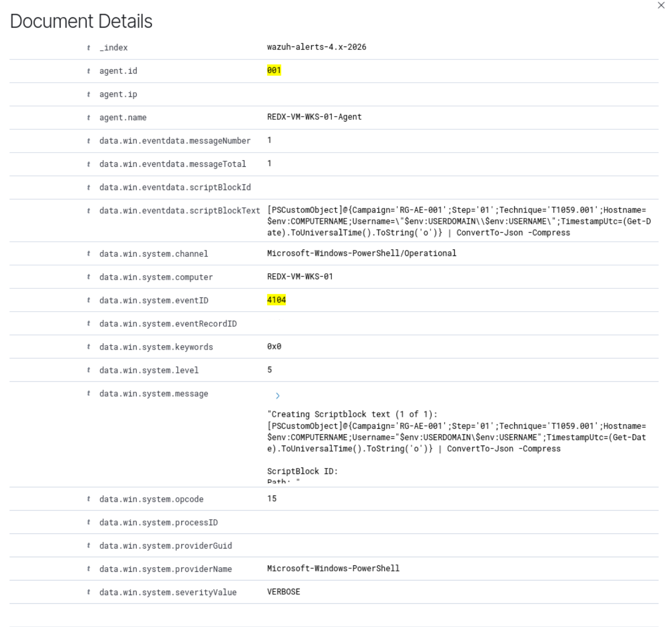Click the type icon beside data.win.system.message

point(88,393)
